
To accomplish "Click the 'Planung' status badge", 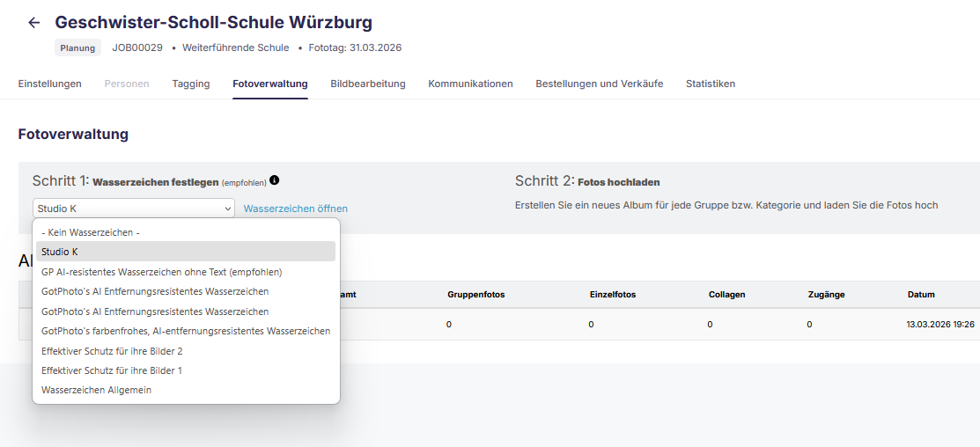I will [78, 48].
